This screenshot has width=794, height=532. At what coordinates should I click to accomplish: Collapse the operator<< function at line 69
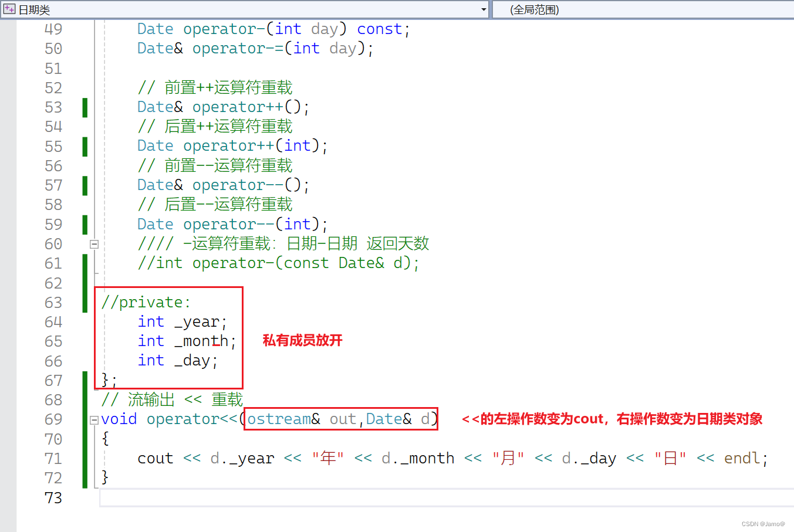point(94,419)
